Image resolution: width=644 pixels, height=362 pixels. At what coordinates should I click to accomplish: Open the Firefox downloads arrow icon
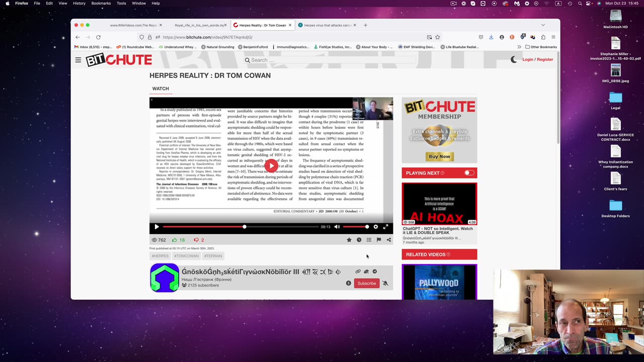(491, 37)
